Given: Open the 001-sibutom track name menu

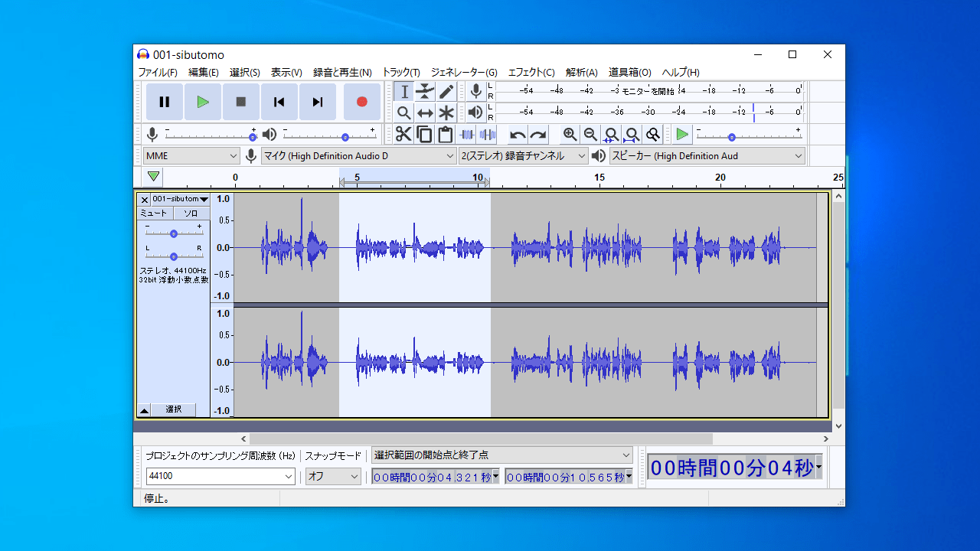Looking at the screenshot, I should [x=180, y=199].
